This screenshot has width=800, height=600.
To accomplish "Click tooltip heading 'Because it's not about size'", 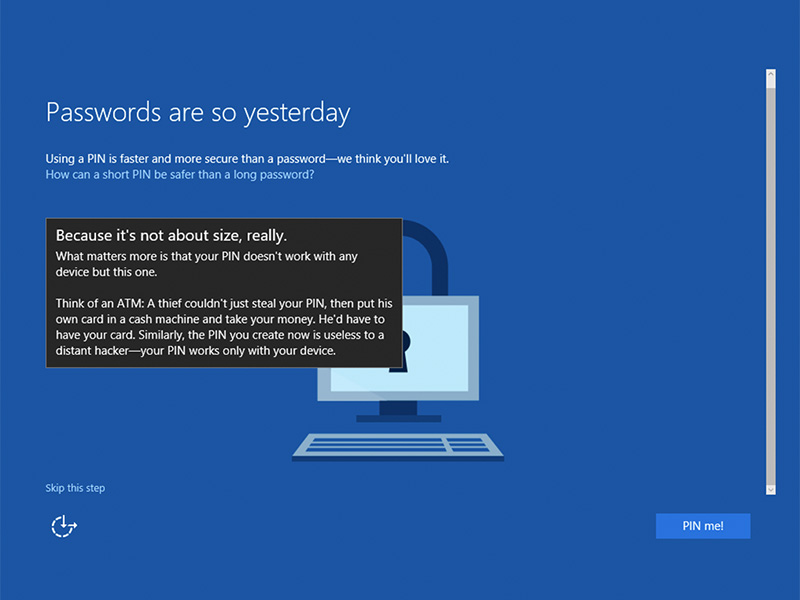I will (x=171, y=236).
